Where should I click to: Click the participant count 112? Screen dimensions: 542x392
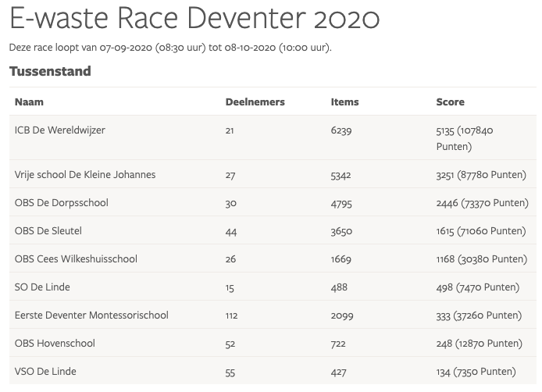(x=231, y=315)
